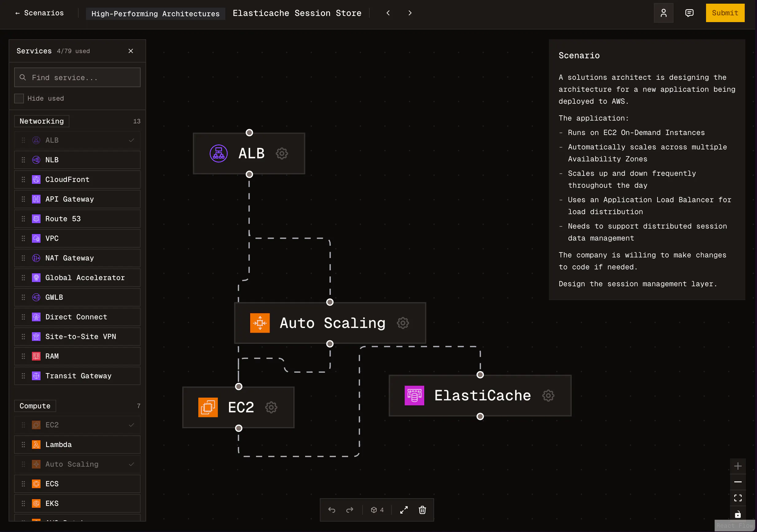Select the Direct Connect service item

point(77,317)
